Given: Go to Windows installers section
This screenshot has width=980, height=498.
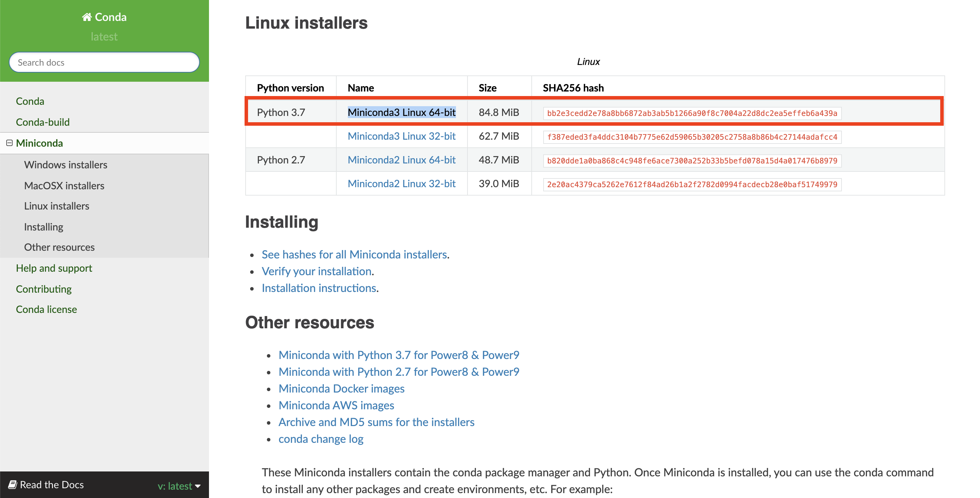Looking at the screenshot, I should tap(66, 164).
